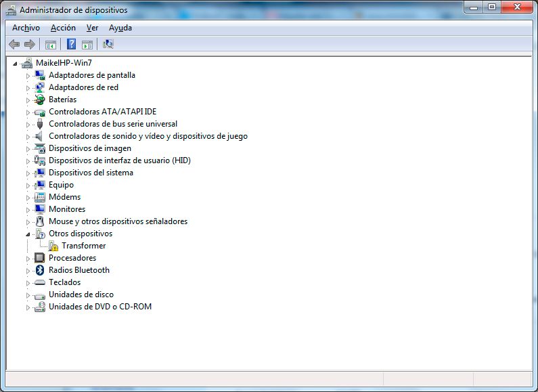This screenshot has height=392, width=538.
Task: Select Controladoras ATA/ATAPI IDE item
Action: [x=102, y=112]
